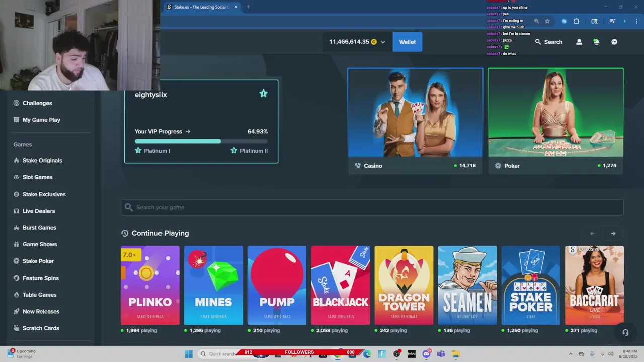Click the blue extension icon in toolbar
The height and width of the screenshot is (362, 644).
(564, 21)
